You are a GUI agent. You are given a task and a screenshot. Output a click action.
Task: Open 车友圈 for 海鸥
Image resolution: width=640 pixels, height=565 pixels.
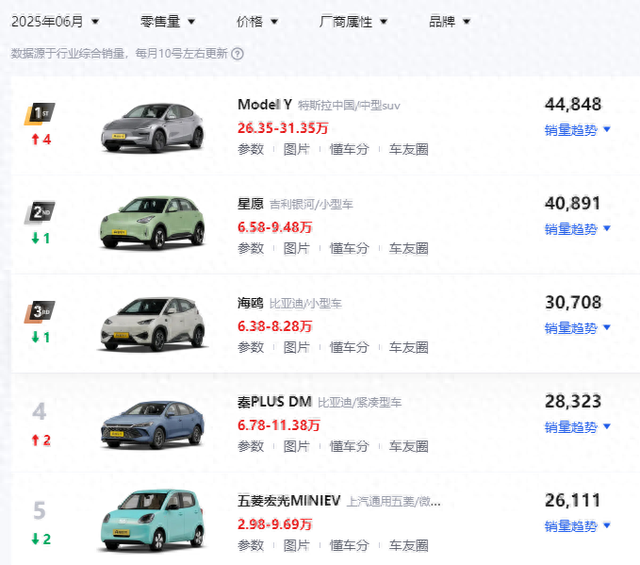(x=409, y=347)
